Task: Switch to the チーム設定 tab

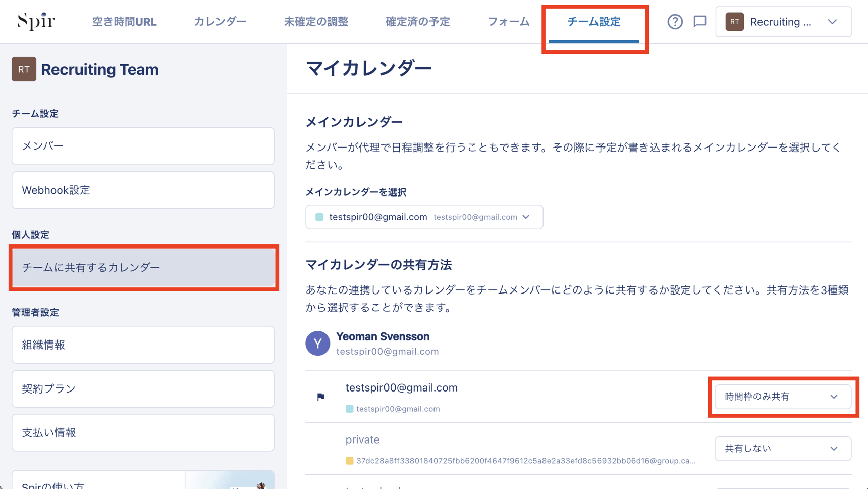Action: [x=595, y=21]
